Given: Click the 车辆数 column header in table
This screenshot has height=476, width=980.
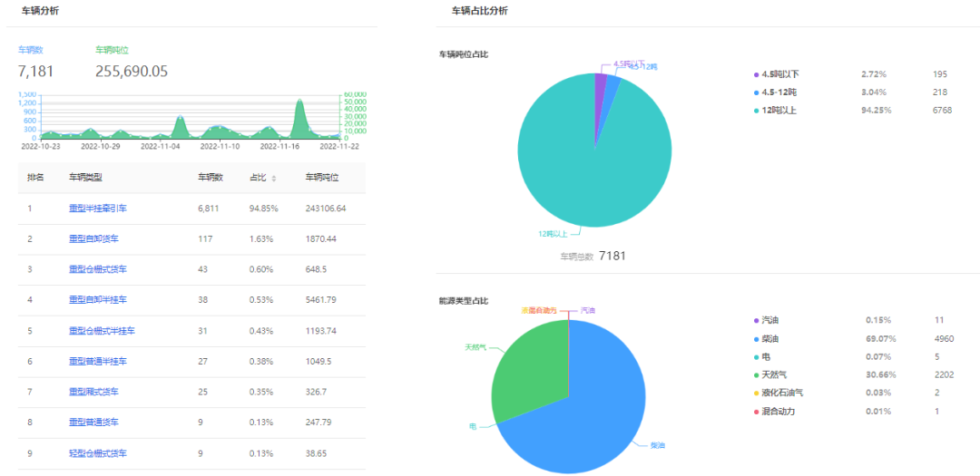Looking at the screenshot, I should (x=211, y=178).
